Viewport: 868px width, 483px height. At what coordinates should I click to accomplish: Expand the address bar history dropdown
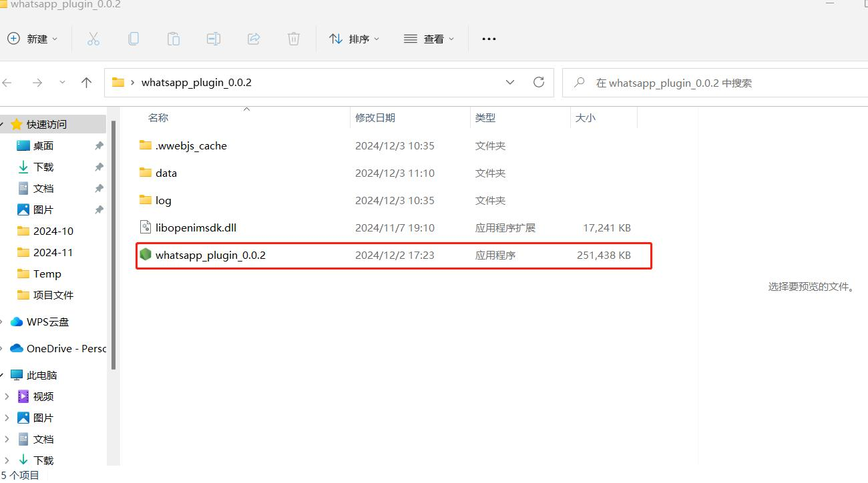[x=510, y=83]
